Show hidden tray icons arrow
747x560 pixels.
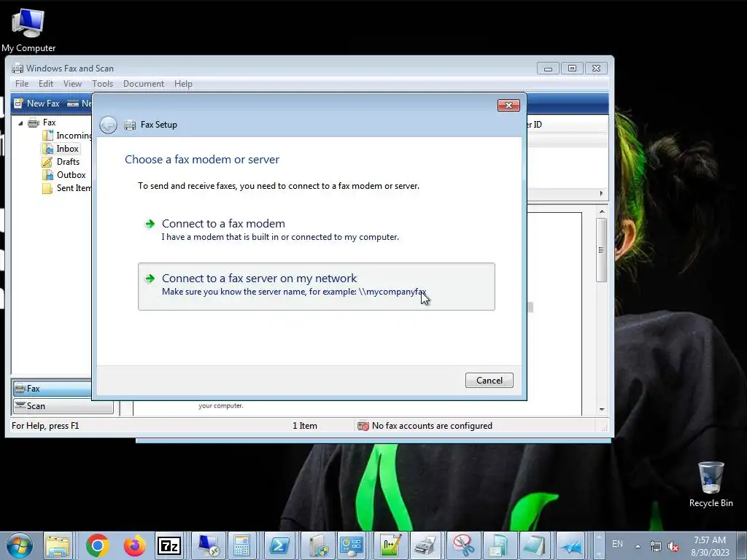click(x=638, y=546)
